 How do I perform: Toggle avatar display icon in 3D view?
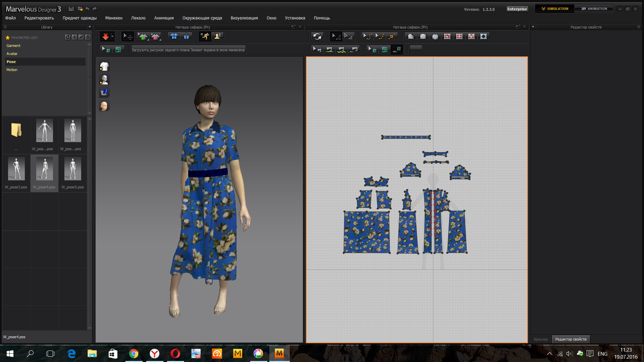[104, 79]
